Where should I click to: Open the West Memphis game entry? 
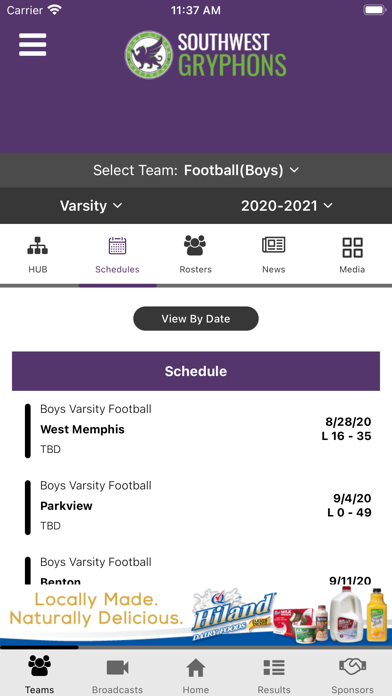pyautogui.click(x=196, y=429)
